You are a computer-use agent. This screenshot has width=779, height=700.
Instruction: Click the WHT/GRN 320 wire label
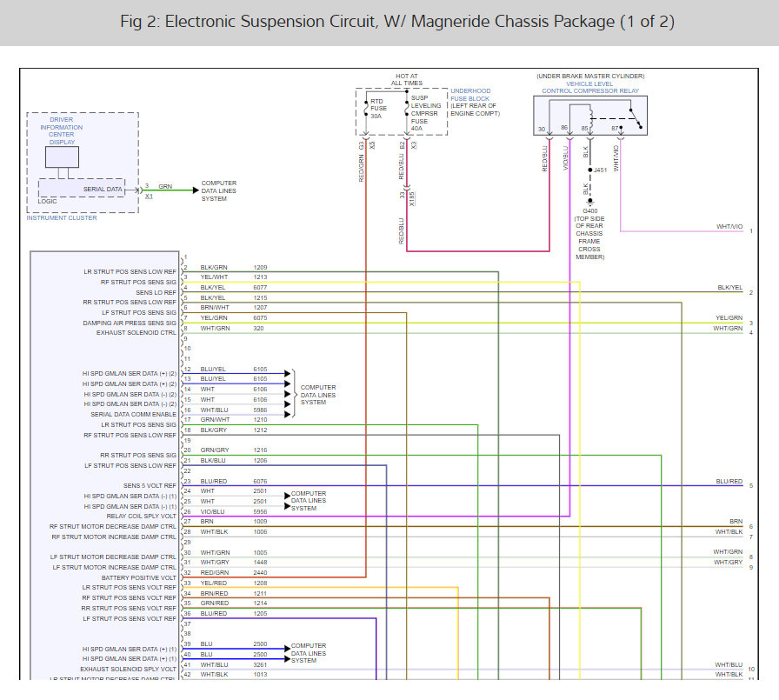tap(232, 329)
